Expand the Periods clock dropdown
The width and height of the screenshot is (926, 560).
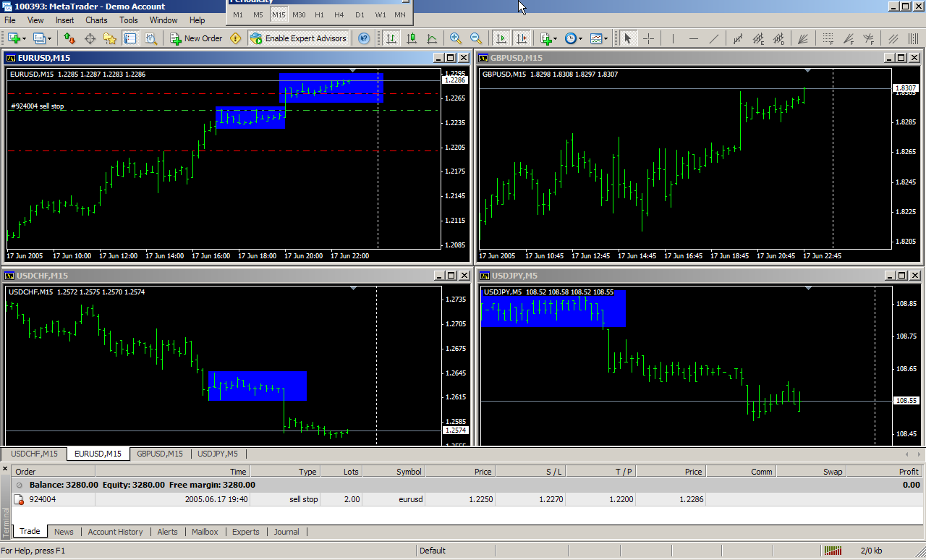tap(580, 39)
